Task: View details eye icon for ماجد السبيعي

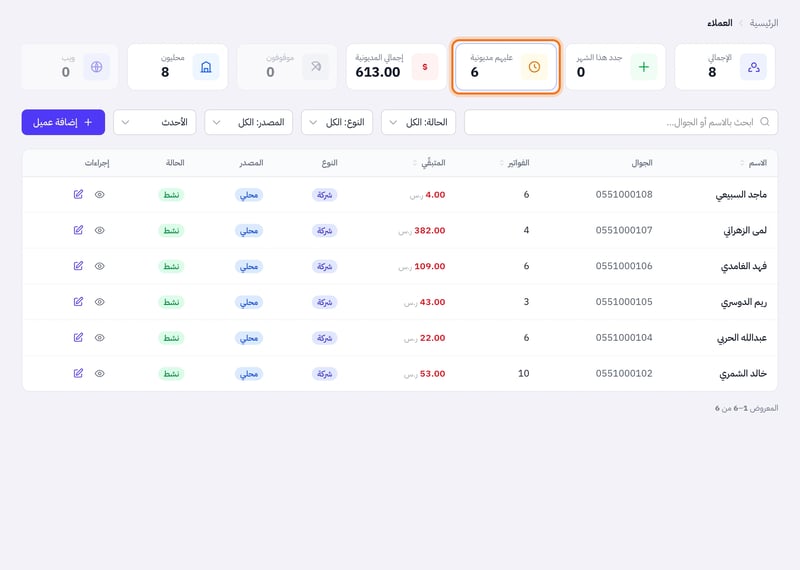Action: pos(99,194)
